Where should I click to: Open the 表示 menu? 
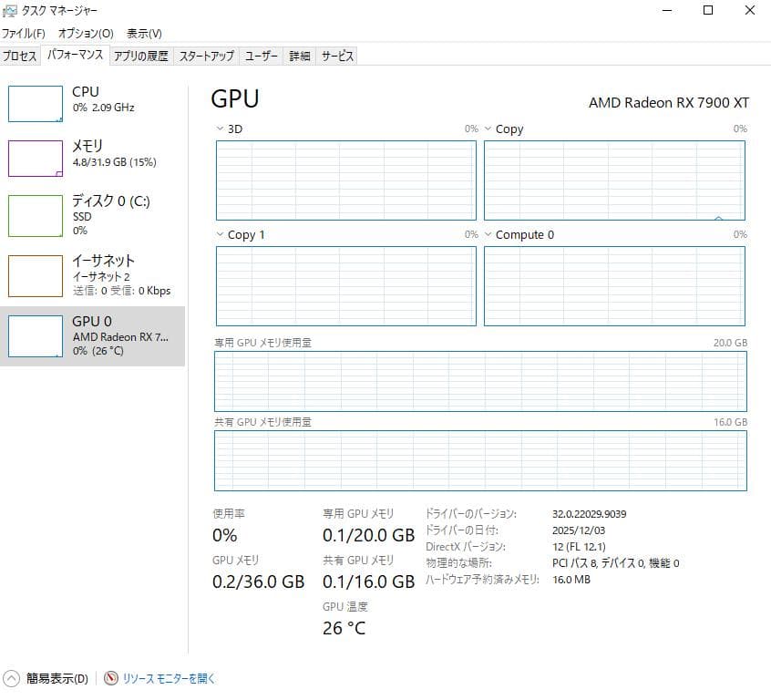(141, 33)
